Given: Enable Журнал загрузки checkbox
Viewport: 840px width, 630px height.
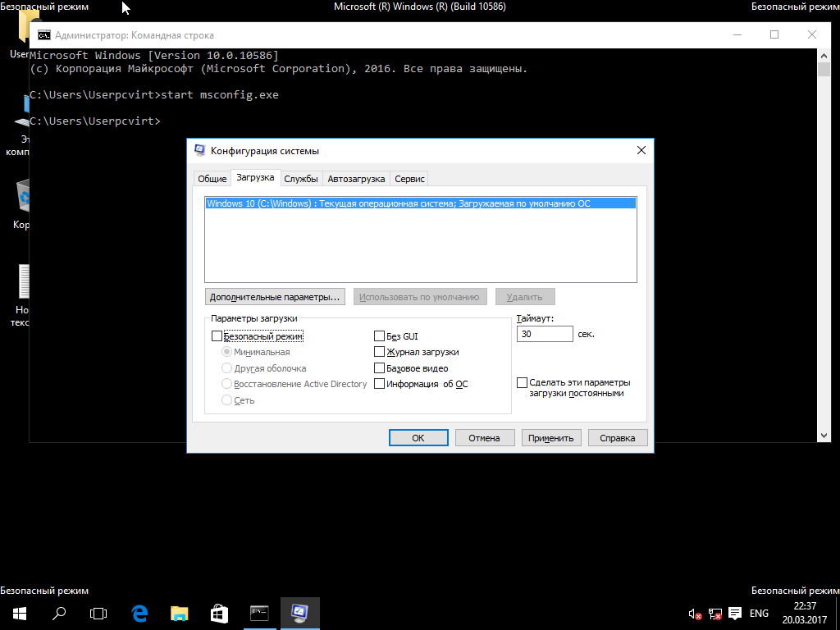Looking at the screenshot, I should (x=379, y=352).
